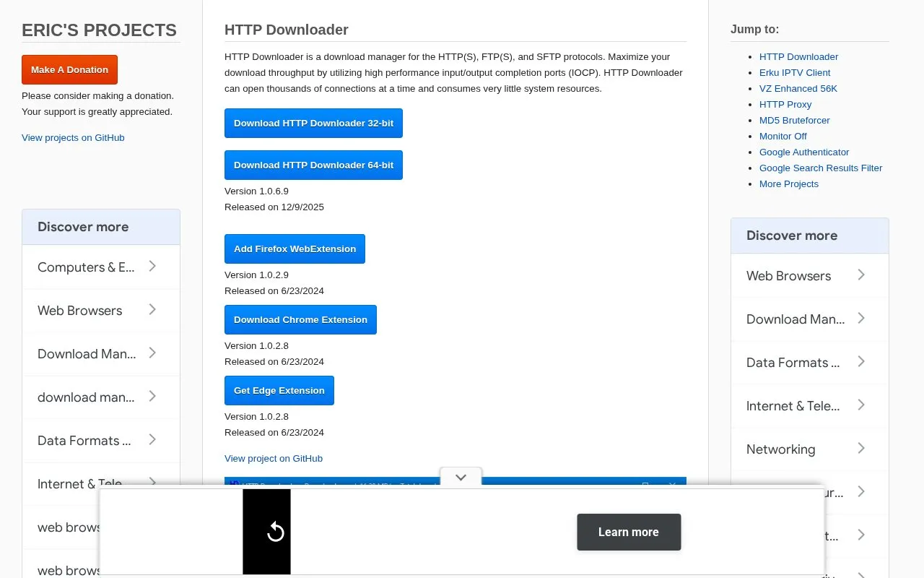Expand Data Formats in the Jump to sidebar
Image resolution: width=924 pixels, height=578 pixels.
pyautogui.click(x=861, y=362)
